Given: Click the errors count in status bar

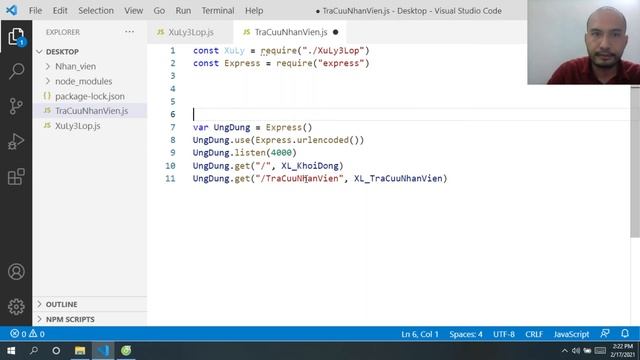Looking at the screenshot, I should pyautogui.click(x=18, y=334).
